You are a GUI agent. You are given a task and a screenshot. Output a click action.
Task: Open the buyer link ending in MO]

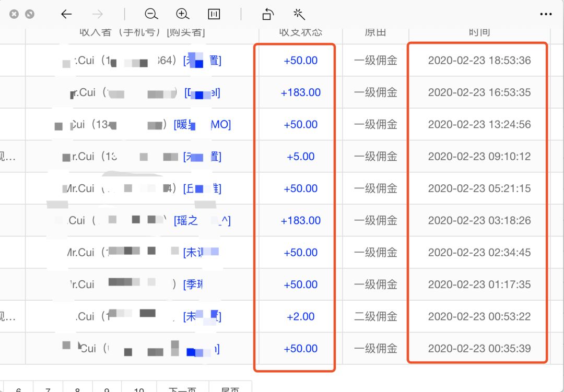pyautogui.click(x=219, y=125)
